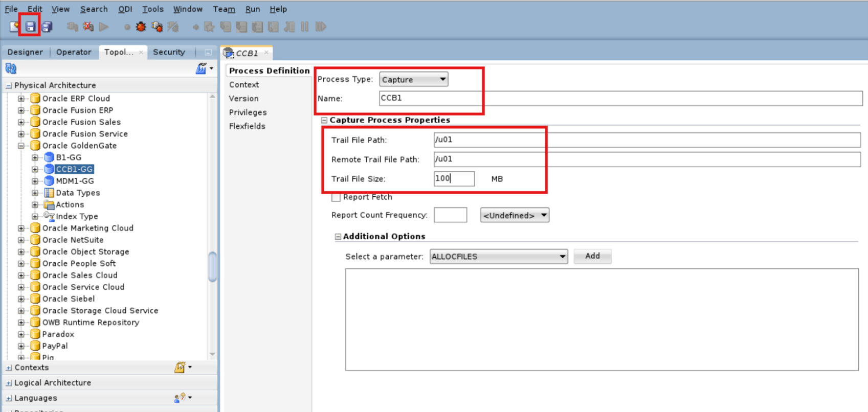Click the Trail File Path field
Viewport: 868px width, 412px height.
click(x=647, y=140)
